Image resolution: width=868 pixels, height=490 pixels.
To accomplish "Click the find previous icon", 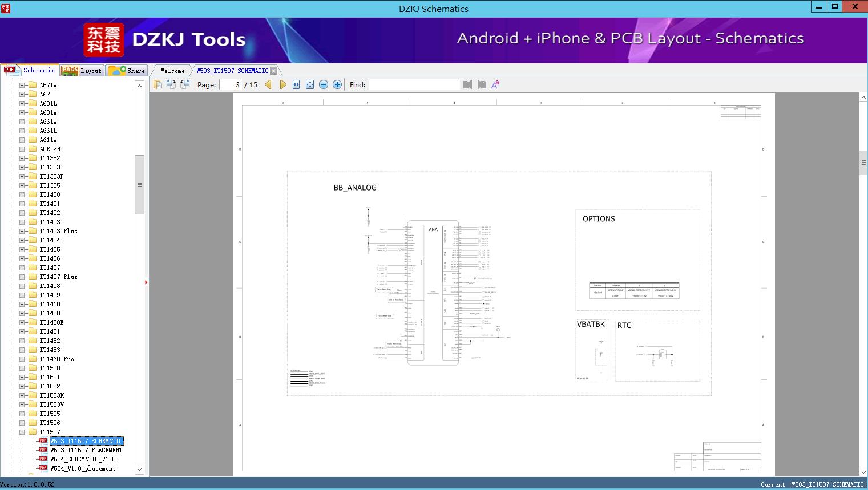I will (468, 84).
